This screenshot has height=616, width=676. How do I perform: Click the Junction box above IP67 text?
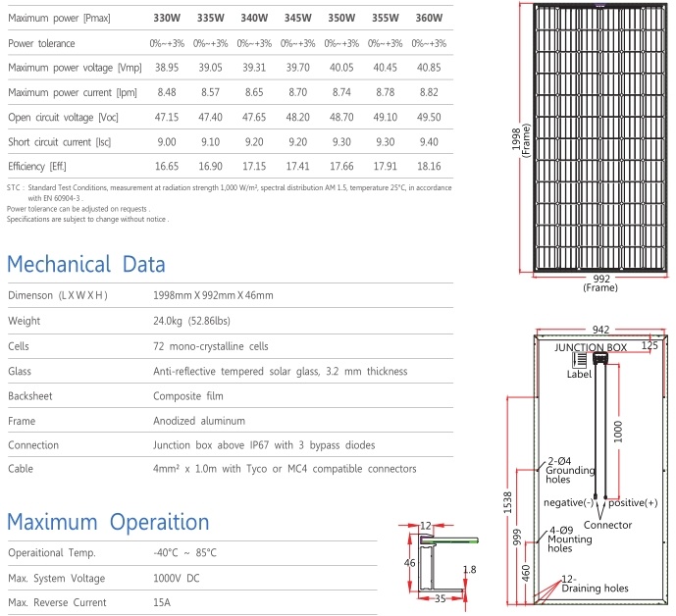click(x=264, y=445)
